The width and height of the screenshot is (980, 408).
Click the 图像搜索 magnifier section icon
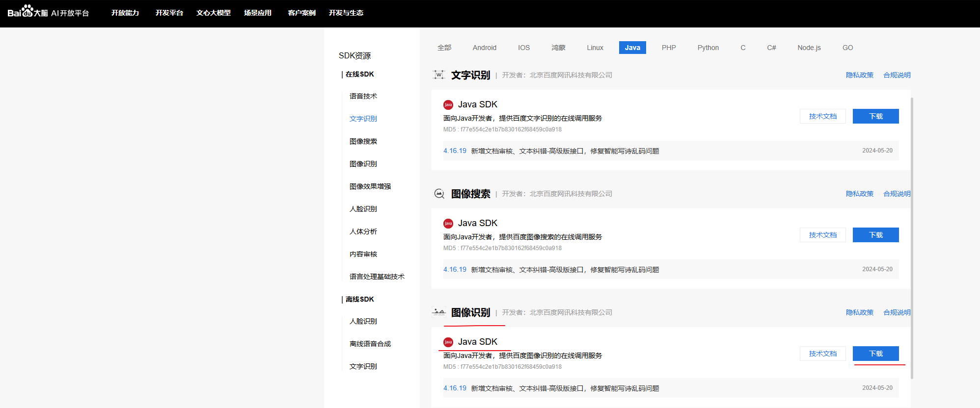pos(439,194)
